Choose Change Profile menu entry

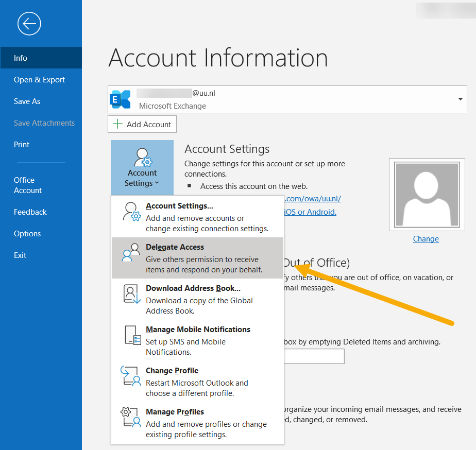click(197, 382)
